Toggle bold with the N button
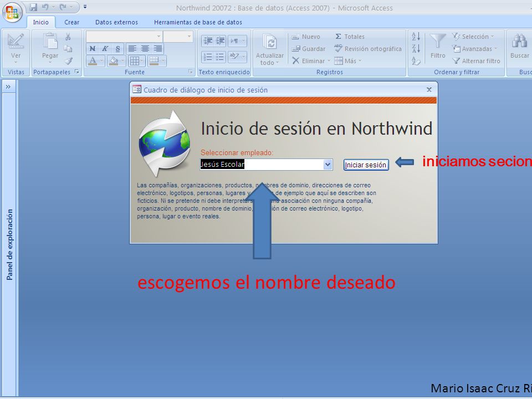This screenshot has height=399, width=532. click(x=93, y=49)
